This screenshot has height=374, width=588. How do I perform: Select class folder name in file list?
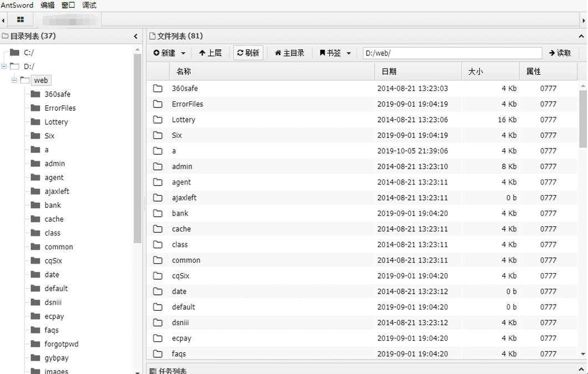tap(180, 244)
